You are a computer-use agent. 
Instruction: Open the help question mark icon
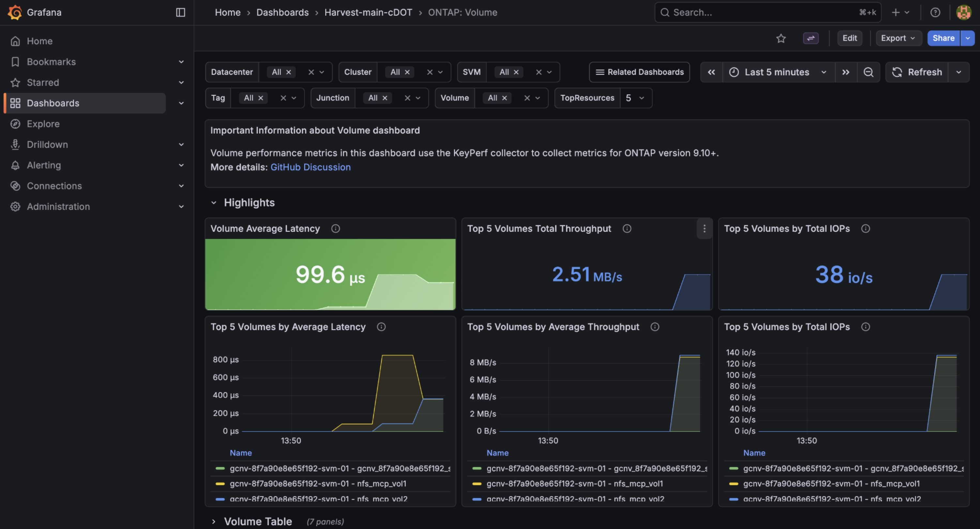(935, 12)
